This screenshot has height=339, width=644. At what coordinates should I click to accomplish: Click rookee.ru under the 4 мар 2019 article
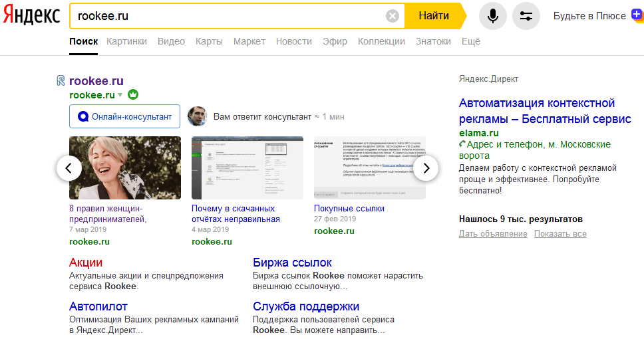212,242
